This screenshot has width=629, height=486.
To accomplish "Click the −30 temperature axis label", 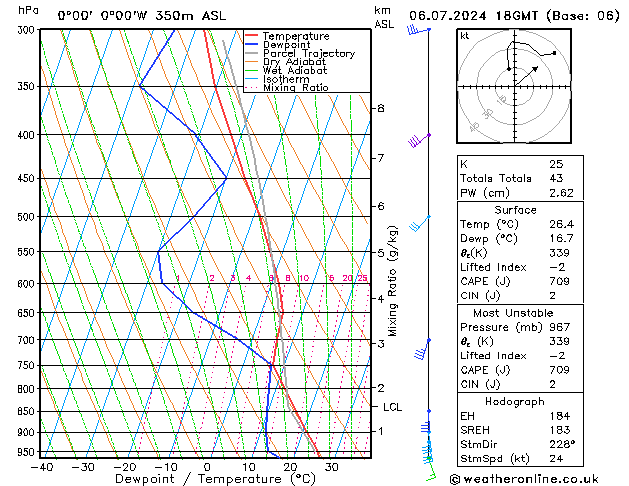I will coord(83,467).
